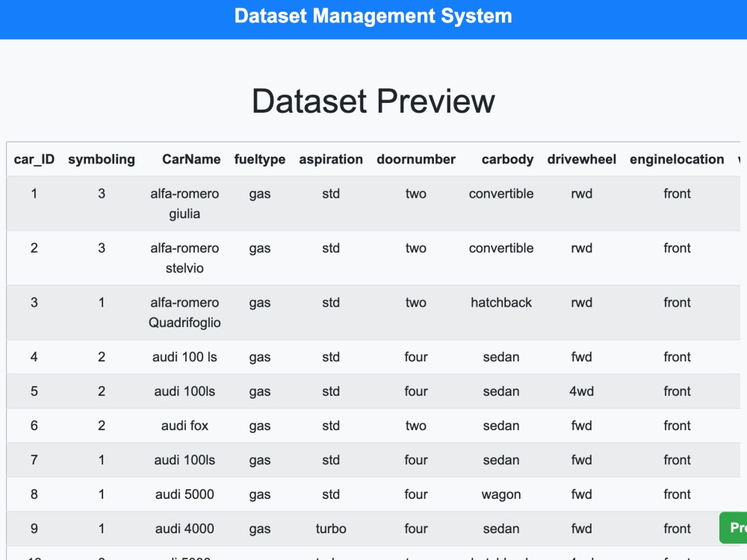Select the 'audi 4000' cell
The width and height of the screenshot is (747, 560).
(x=185, y=529)
